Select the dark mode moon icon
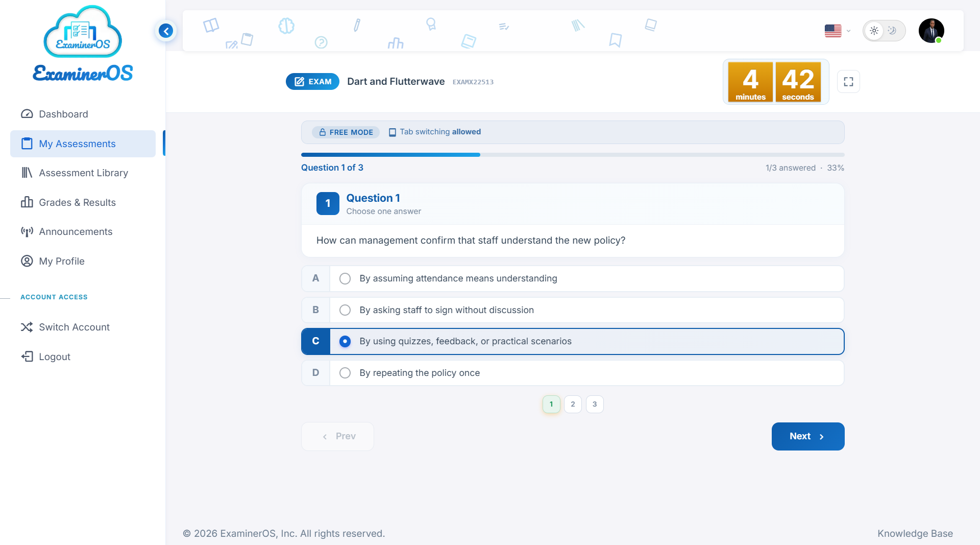 point(892,31)
